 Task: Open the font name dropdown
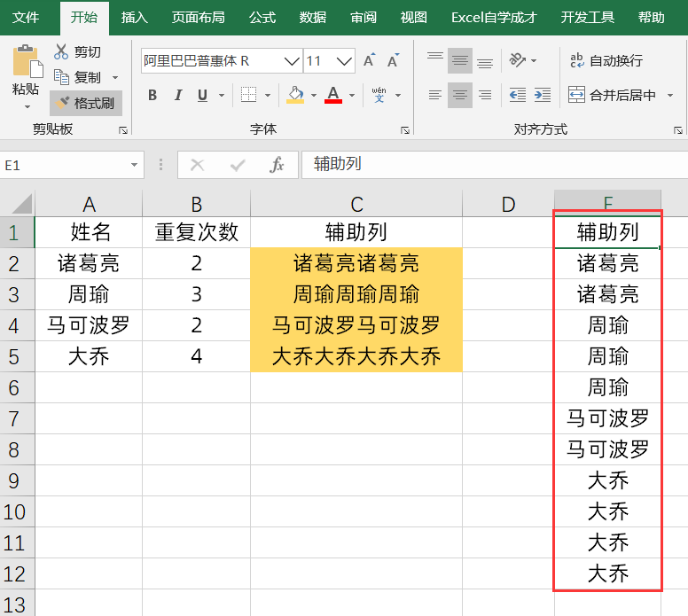[x=292, y=60]
